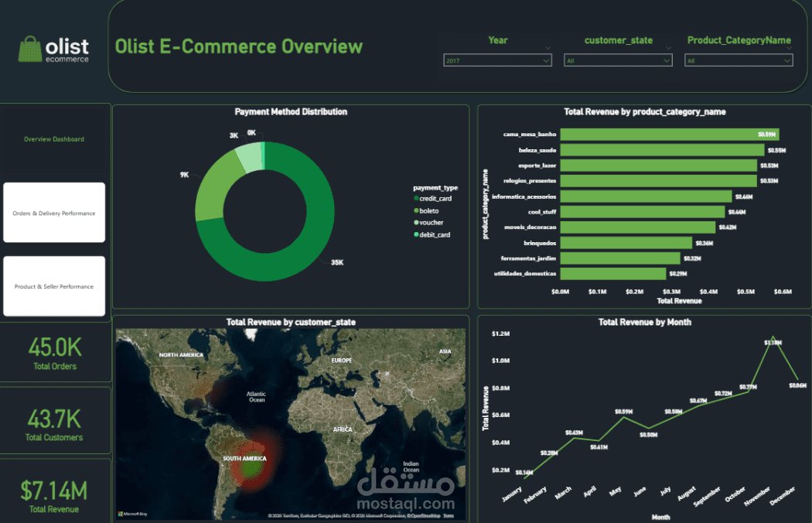The height and width of the screenshot is (523, 812).
Task: Switch to Orders & Delivery Performance page
Action: (53, 213)
